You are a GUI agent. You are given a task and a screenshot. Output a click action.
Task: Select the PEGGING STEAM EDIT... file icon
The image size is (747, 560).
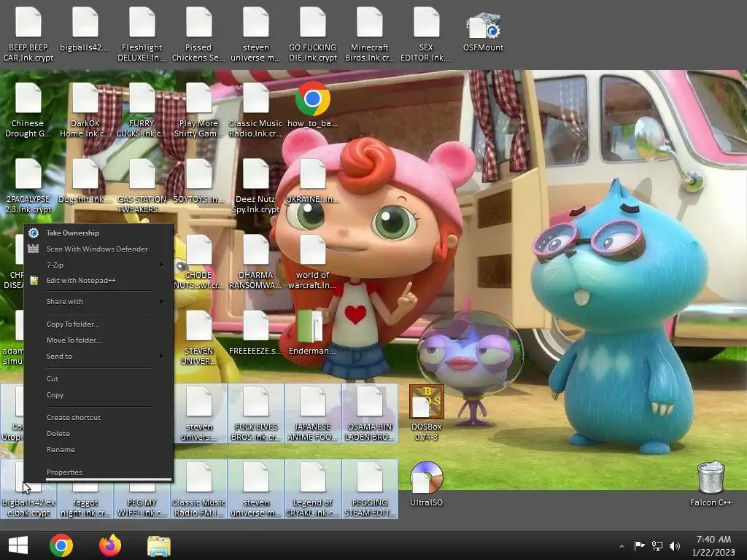click(369, 489)
